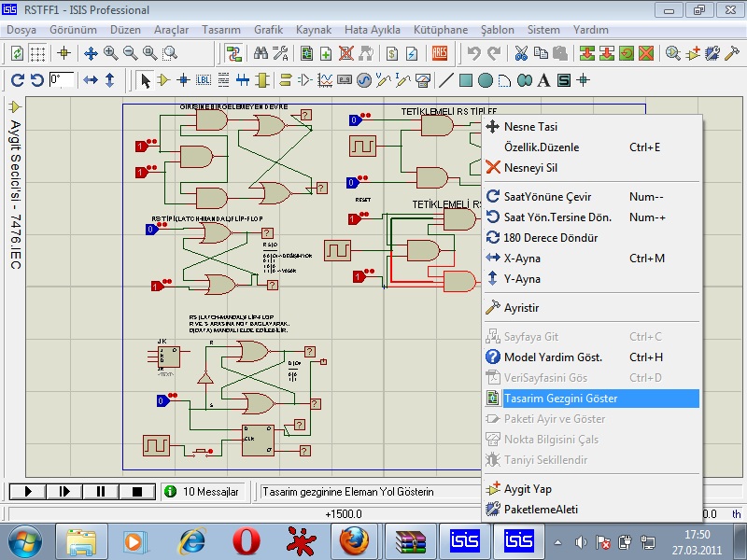Click the step simulation button

pyautogui.click(x=64, y=492)
